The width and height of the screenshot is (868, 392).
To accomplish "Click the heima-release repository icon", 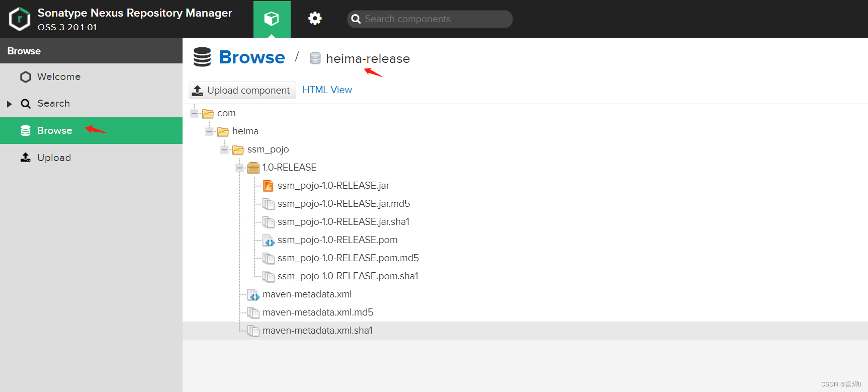I will [315, 58].
